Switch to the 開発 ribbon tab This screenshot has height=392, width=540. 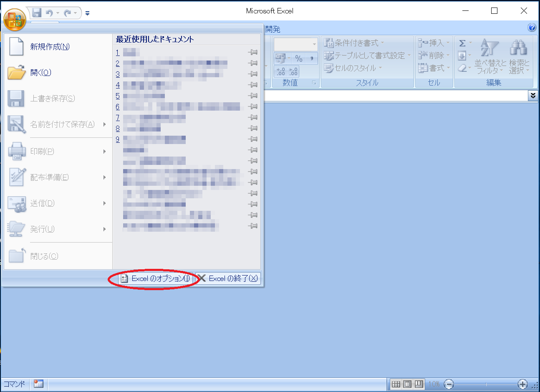(273, 29)
